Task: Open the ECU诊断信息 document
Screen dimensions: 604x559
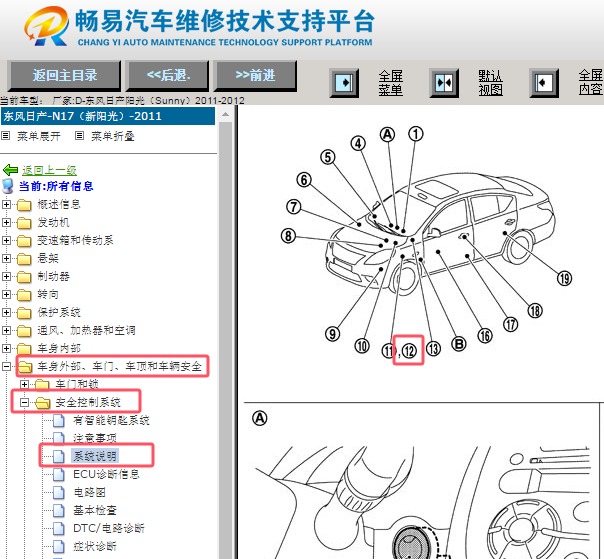Action: [106, 474]
